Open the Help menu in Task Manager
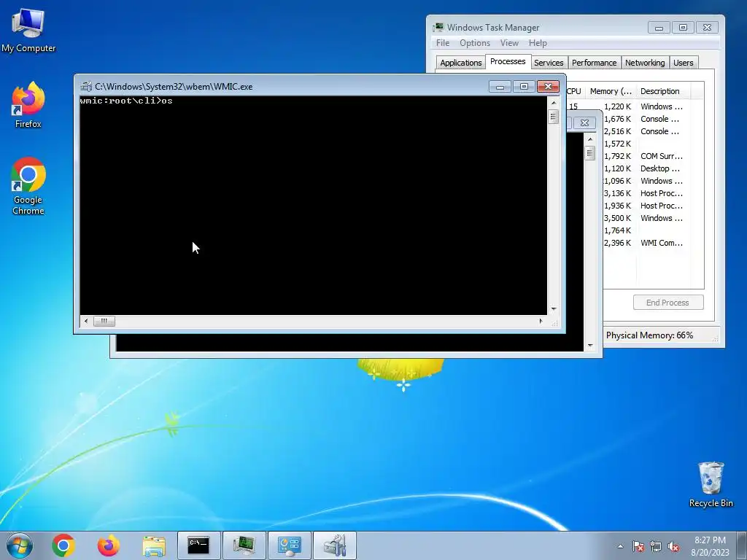The image size is (747, 560). (x=538, y=43)
